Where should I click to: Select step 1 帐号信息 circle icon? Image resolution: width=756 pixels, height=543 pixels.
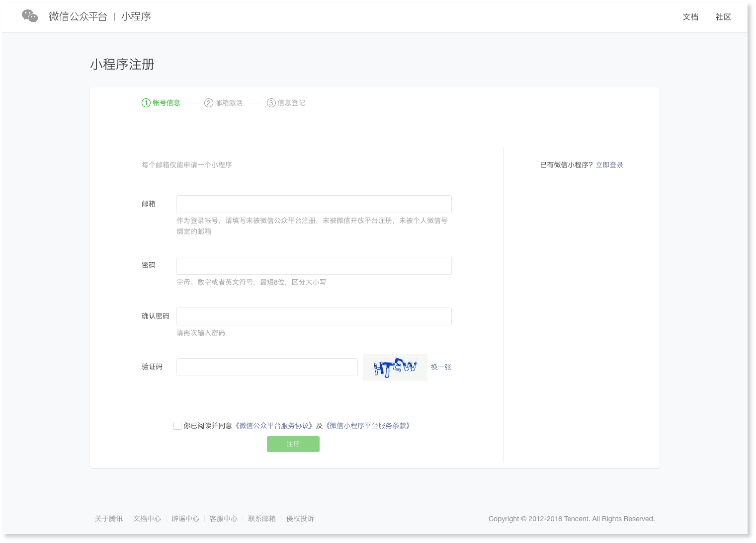tap(146, 103)
